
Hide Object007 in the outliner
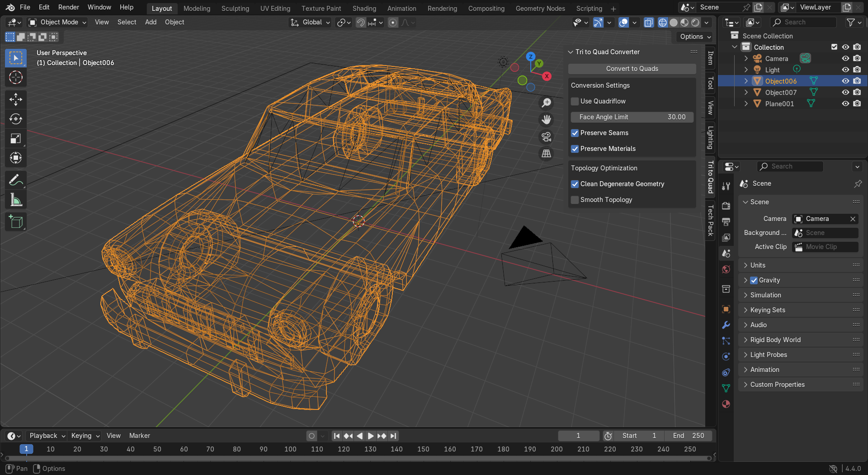point(845,92)
